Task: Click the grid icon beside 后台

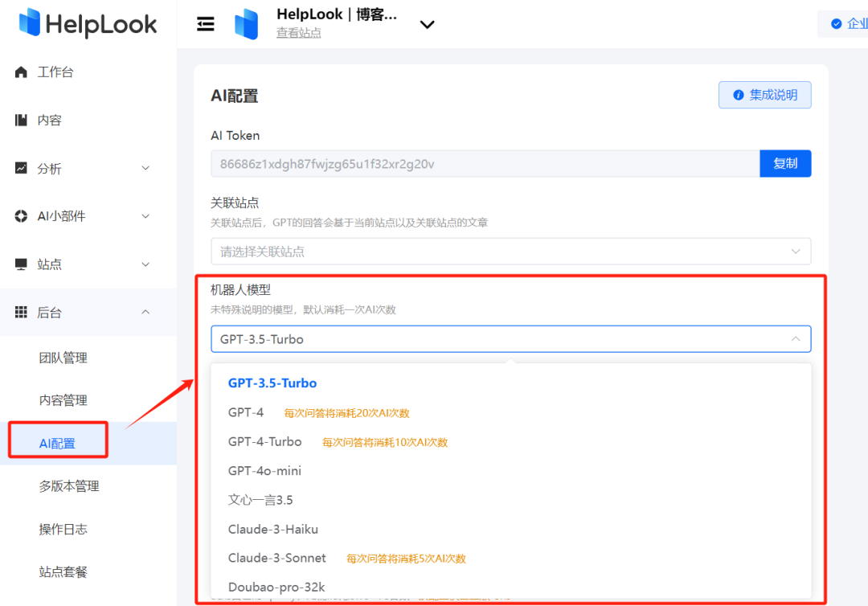Action: click(x=21, y=312)
